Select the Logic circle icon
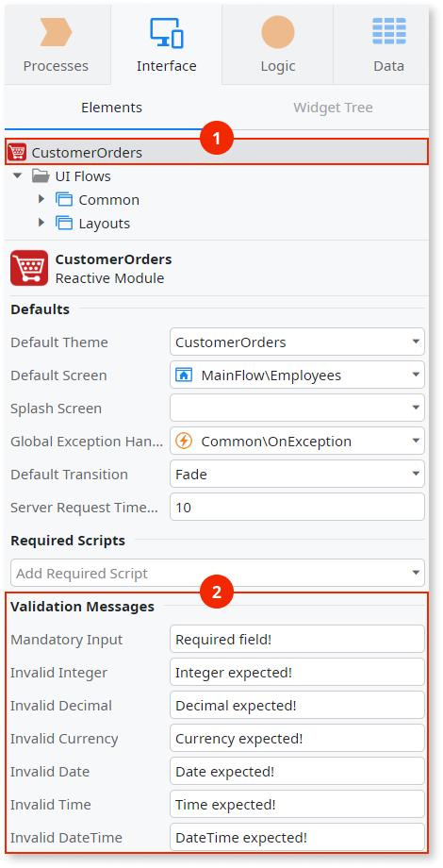443x868 pixels. point(278,31)
